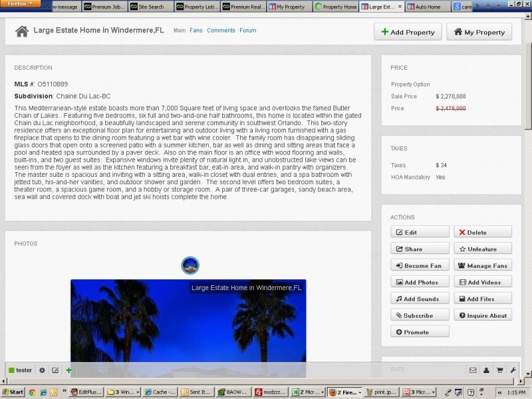Switch to the Property Listi... tab
This screenshot has height=399, width=532.
197,7
